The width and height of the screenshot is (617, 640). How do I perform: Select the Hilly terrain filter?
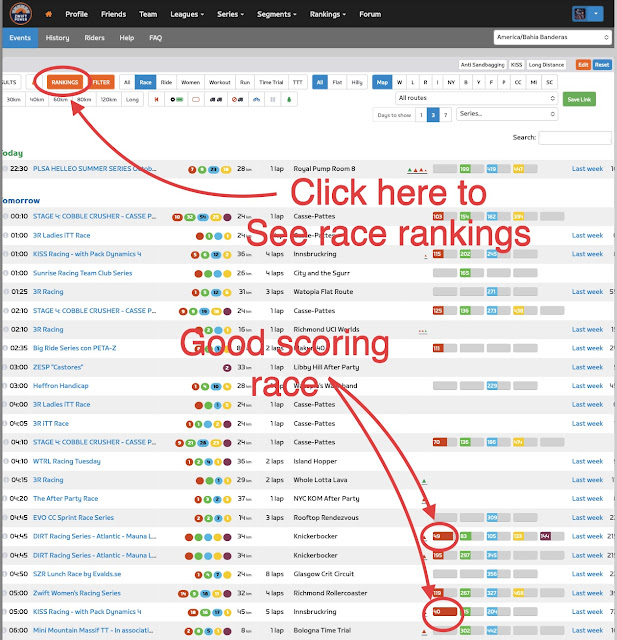tap(357, 82)
